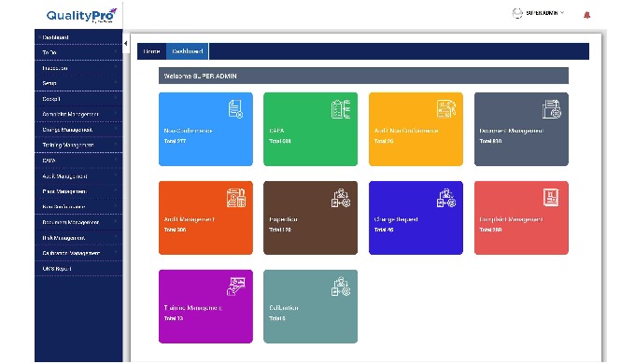Expand the CAPA sidebar arrow
This screenshot has height=364, width=635.
point(116,160)
